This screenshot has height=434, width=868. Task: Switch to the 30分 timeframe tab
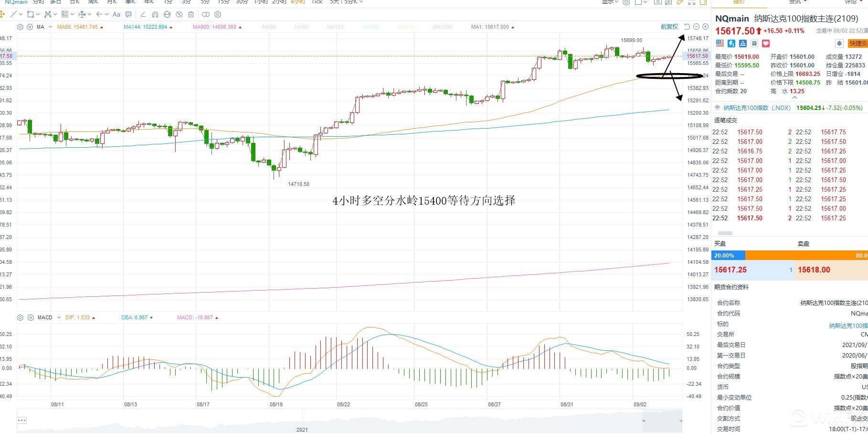[x=242, y=2]
